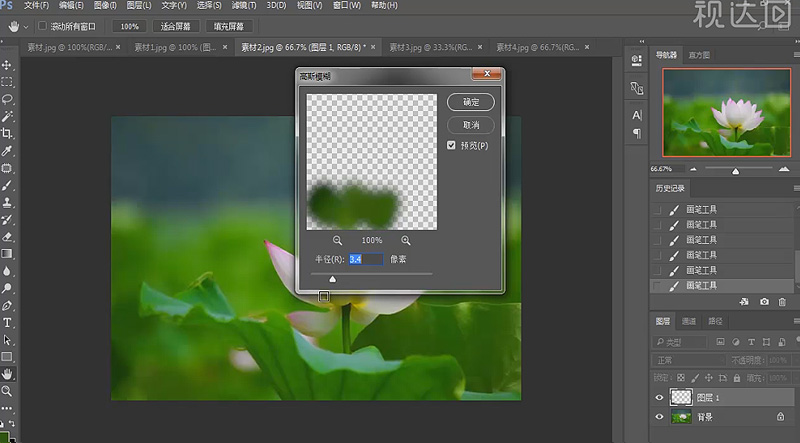Click the navigator zoom-out small mountains icon

click(693, 169)
